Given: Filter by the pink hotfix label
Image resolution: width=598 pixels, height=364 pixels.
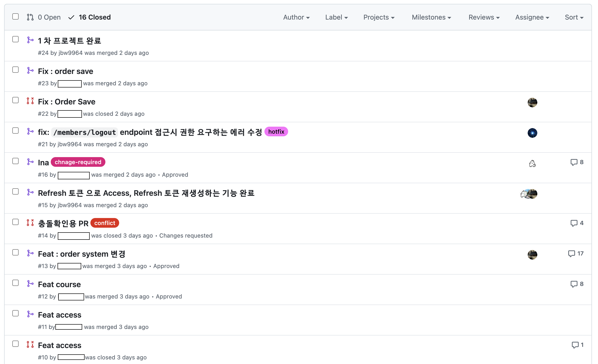Looking at the screenshot, I should pyautogui.click(x=276, y=132).
